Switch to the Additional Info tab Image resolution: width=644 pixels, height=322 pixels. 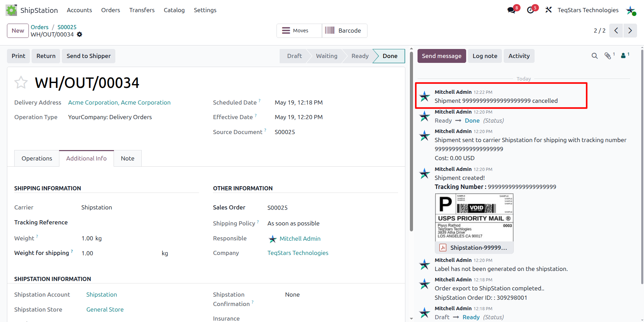coord(86,158)
